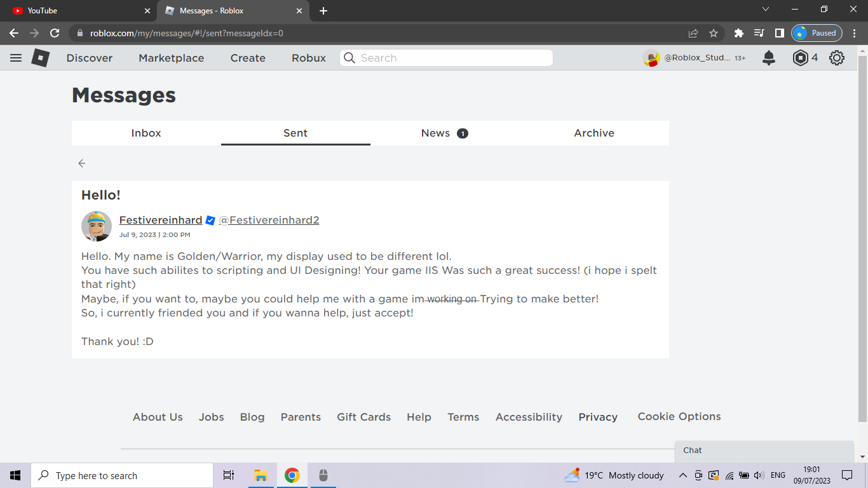Switch to the YouTube tab
This screenshot has height=488, width=868.
pyautogui.click(x=80, y=11)
